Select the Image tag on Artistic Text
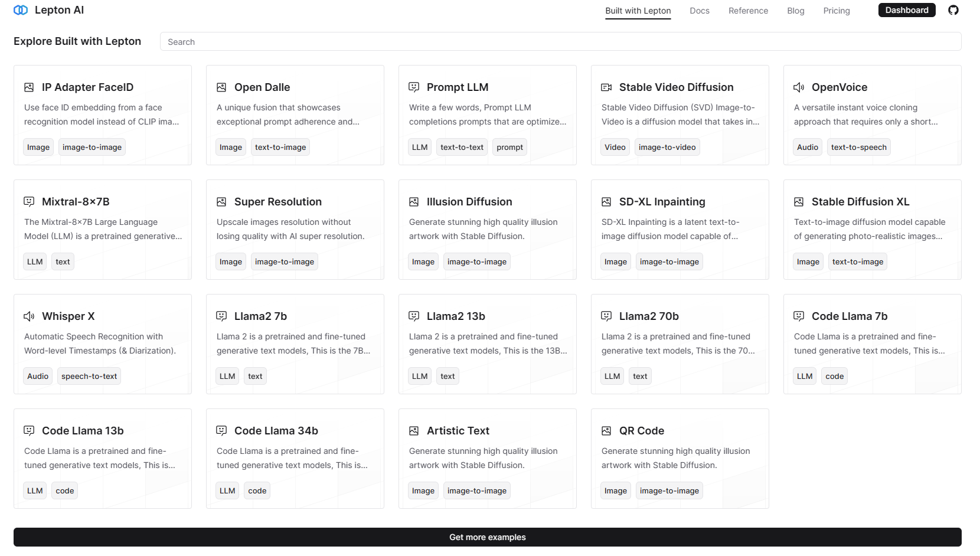The image size is (980, 556). (x=423, y=490)
